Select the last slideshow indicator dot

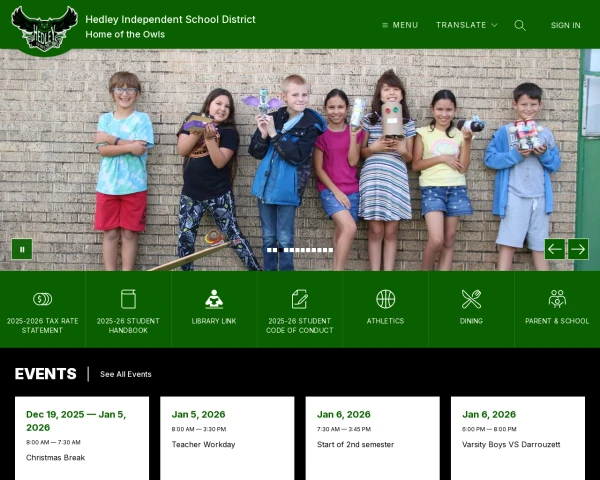tap(331, 250)
